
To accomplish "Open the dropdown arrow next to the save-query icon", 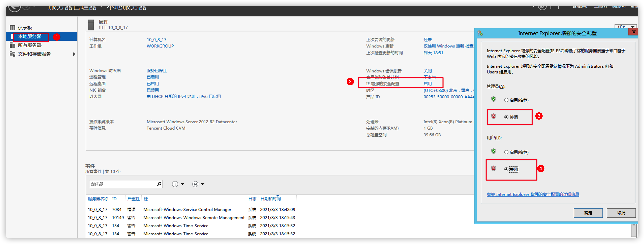I will pyautogui.click(x=203, y=184).
